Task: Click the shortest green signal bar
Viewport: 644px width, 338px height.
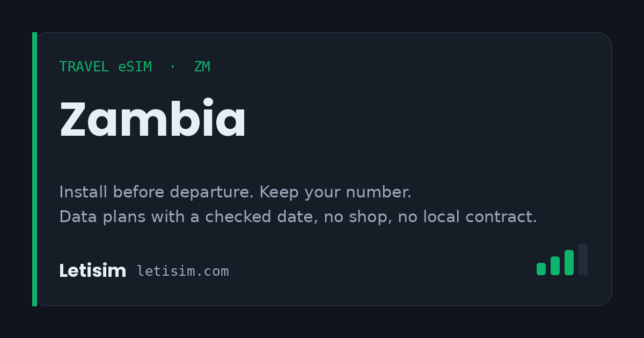Action: [541, 269]
